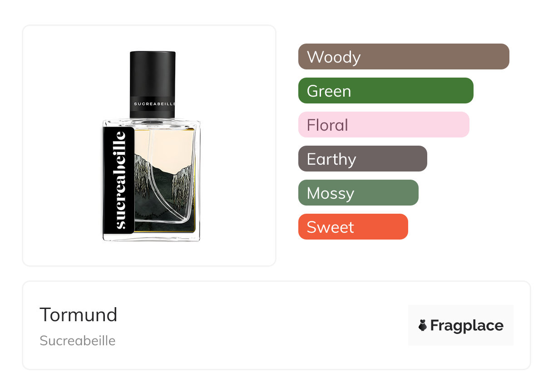The width and height of the screenshot is (553, 392).
Task: Click the orange Sweet accord bar
Action: coord(353,227)
